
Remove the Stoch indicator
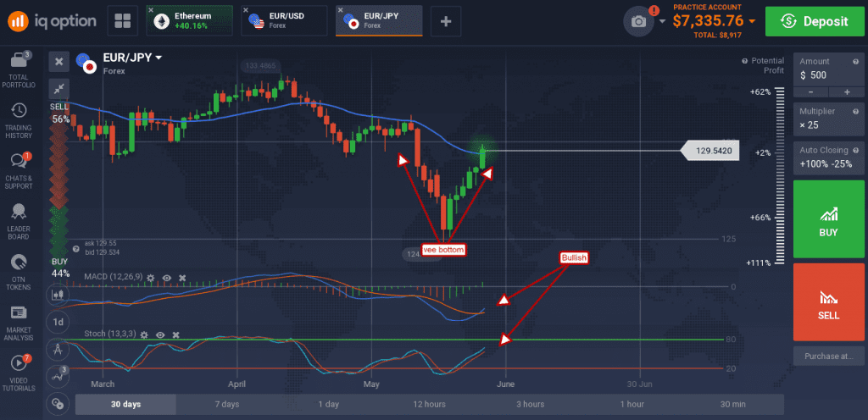[x=175, y=334]
